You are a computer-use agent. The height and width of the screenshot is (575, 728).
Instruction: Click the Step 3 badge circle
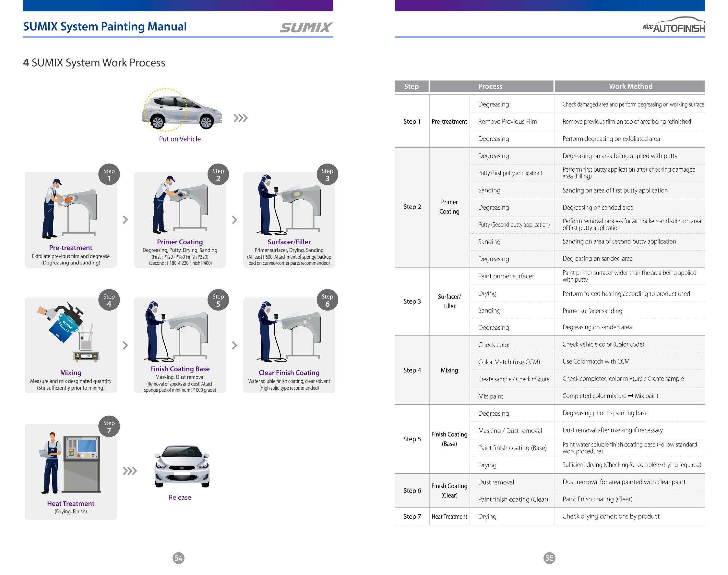click(327, 174)
